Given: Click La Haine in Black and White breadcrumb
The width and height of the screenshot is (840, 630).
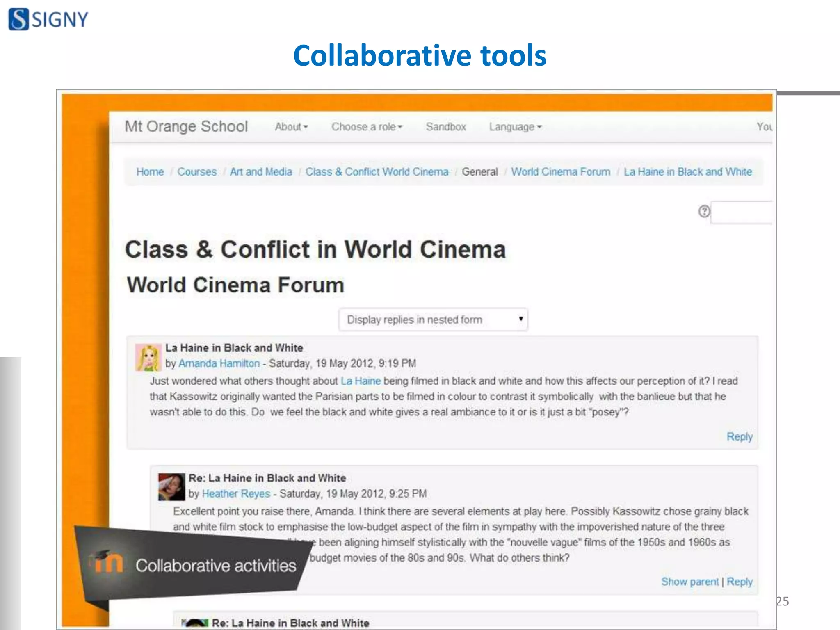Looking at the screenshot, I should (x=688, y=171).
